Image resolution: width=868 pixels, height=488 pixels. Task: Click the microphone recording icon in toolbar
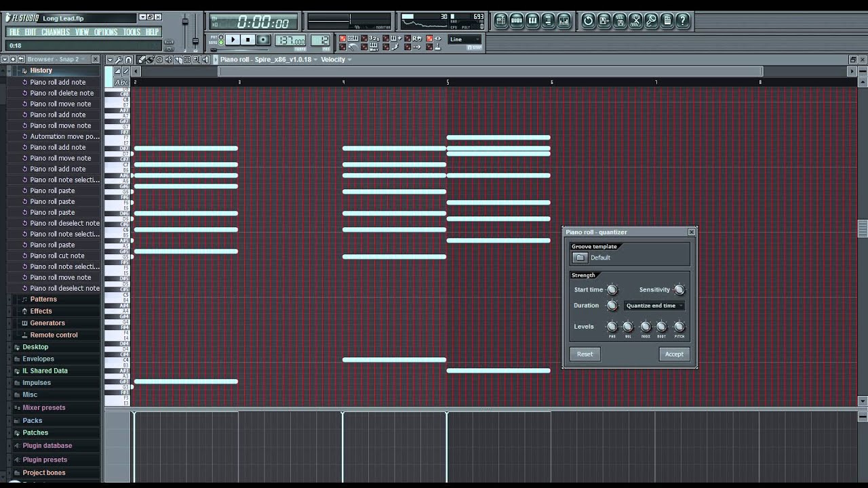651,20
